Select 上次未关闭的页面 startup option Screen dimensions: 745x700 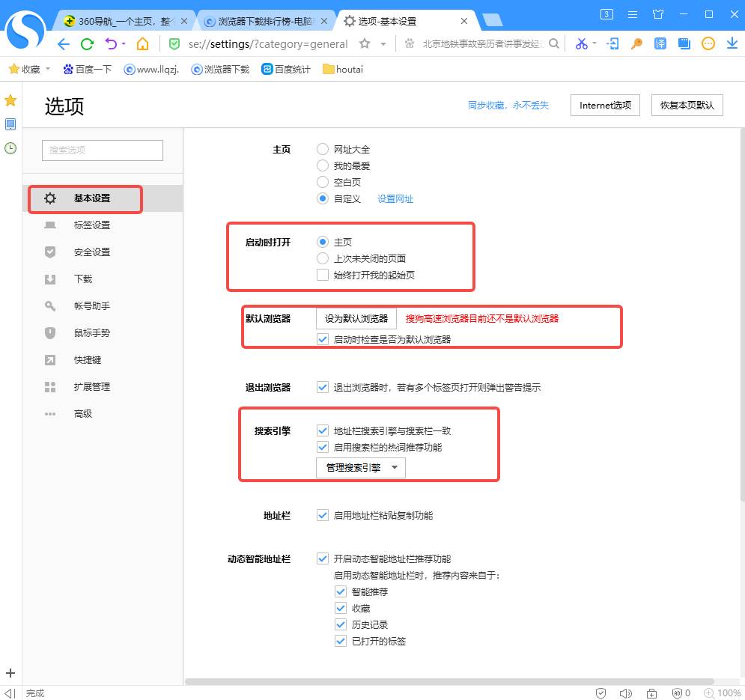click(323, 258)
